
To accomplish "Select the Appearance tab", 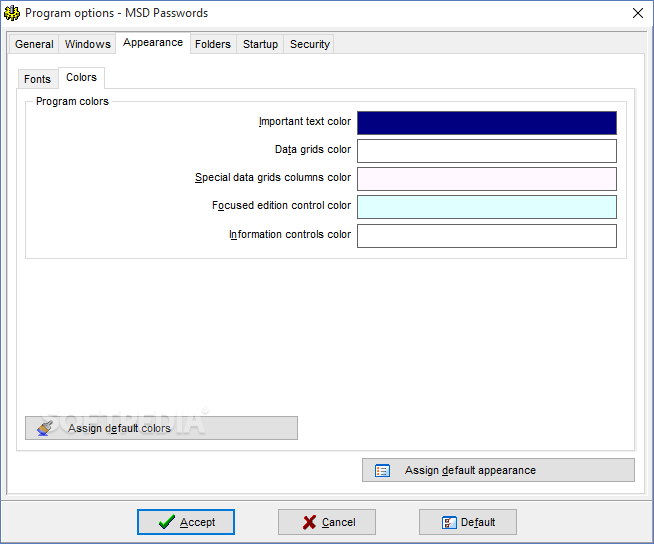I will [153, 43].
